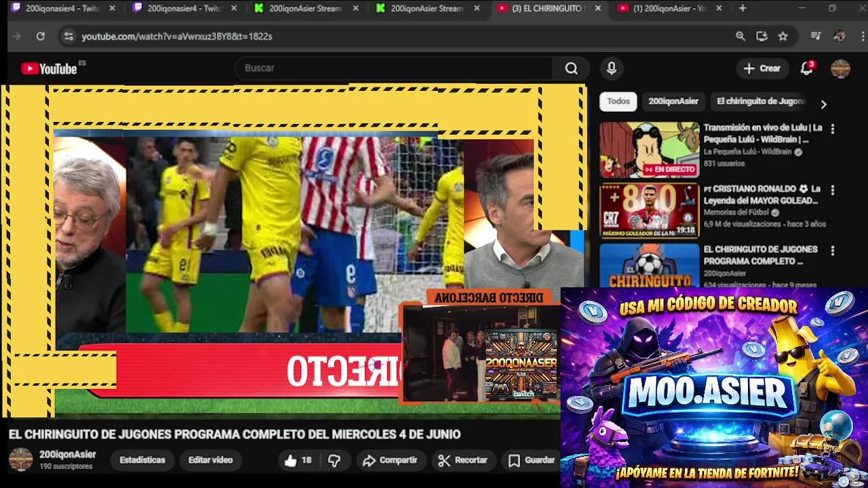The height and width of the screenshot is (488, 868).
Task: Click the Memorias del Fútbol channel name
Action: [x=735, y=212]
